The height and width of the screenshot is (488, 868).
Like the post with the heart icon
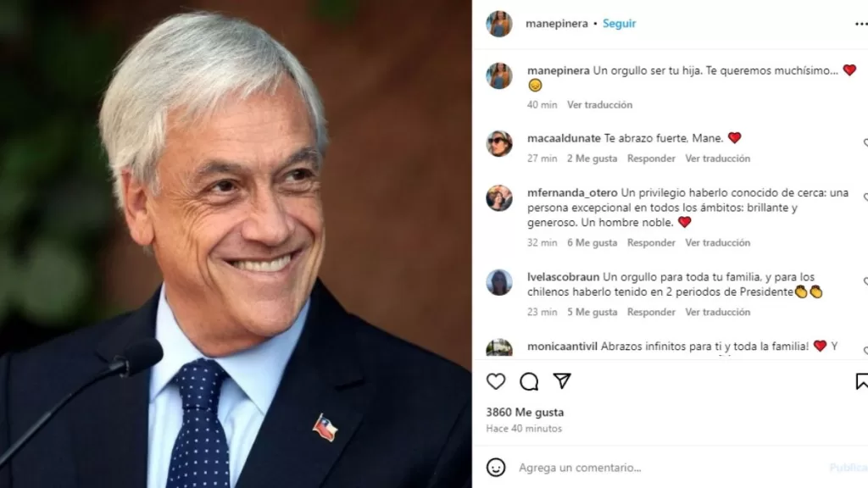[495, 381]
